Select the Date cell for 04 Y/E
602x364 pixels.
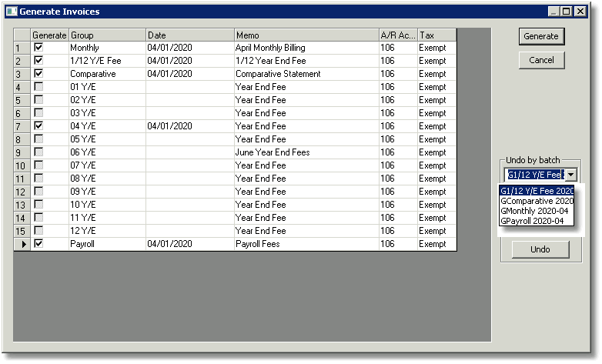(189, 126)
